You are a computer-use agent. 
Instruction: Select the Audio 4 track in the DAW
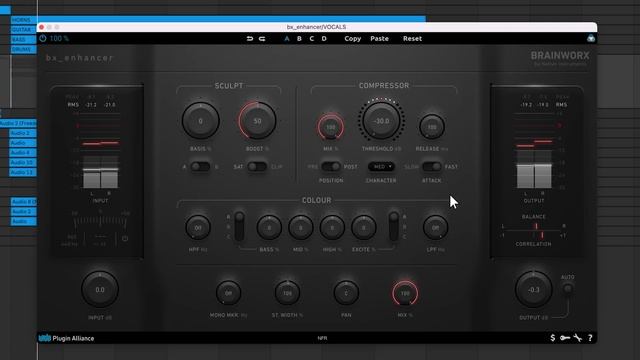tap(22, 153)
